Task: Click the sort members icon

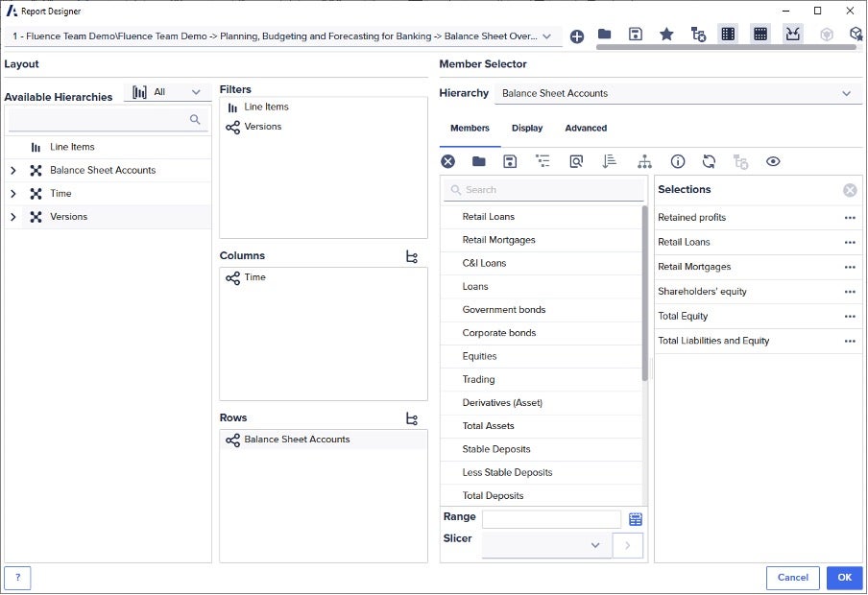Action: pos(609,161)
